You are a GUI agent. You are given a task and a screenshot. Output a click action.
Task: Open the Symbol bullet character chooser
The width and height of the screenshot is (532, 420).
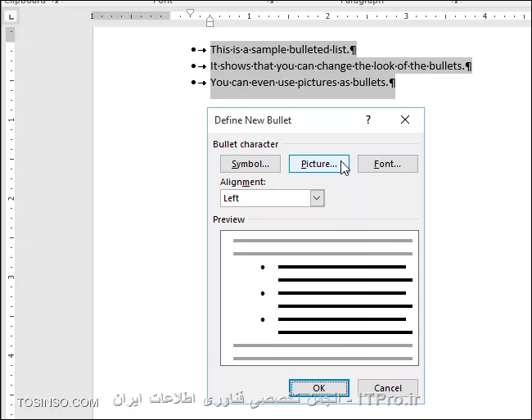(x=250, y=164)
